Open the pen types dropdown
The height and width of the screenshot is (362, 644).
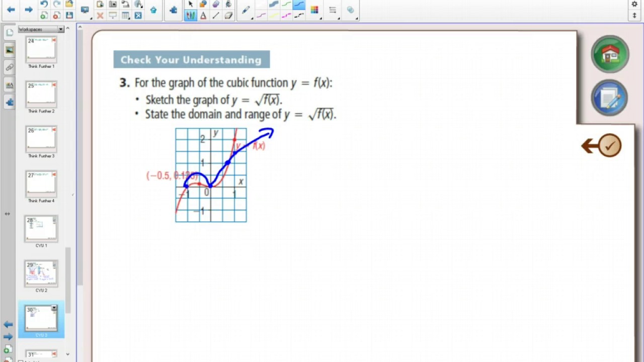(x=246, y=10)
